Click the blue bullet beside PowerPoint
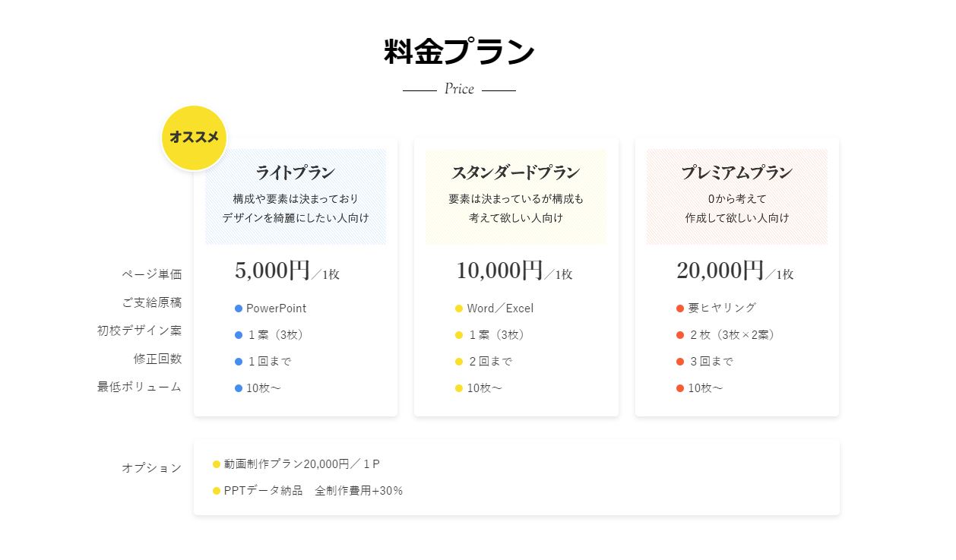 coord(239,308)
